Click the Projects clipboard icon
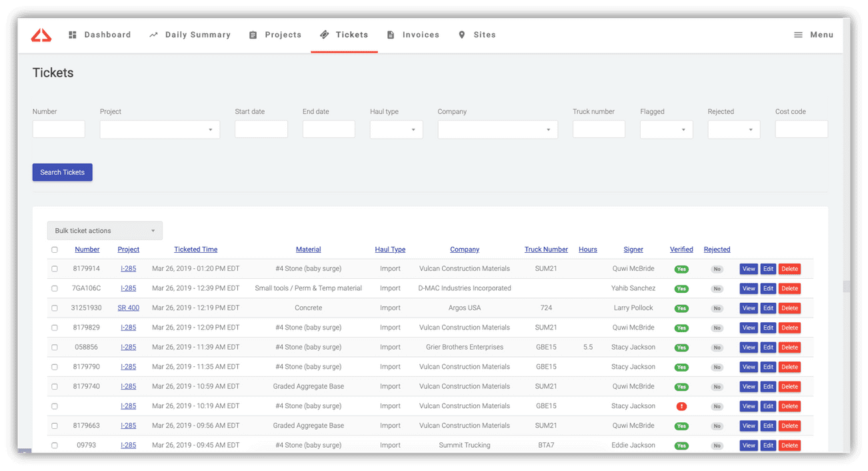 pyautogui.click(x=253, y=35)
